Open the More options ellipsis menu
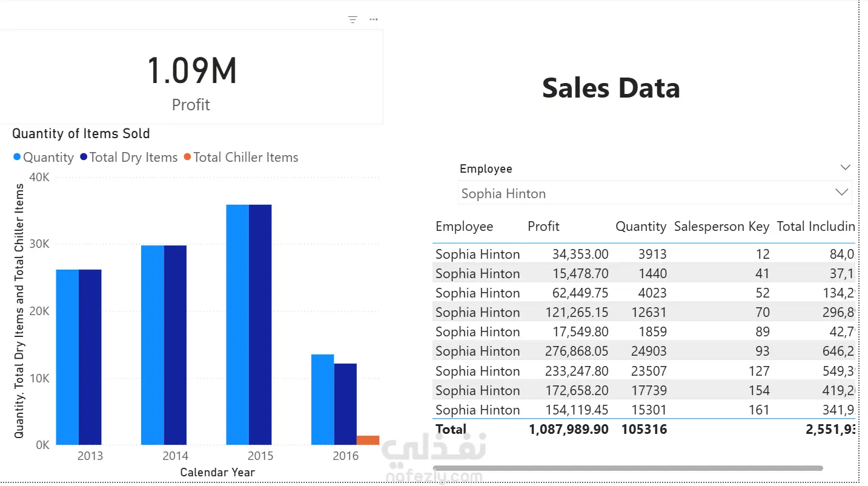 374,19
